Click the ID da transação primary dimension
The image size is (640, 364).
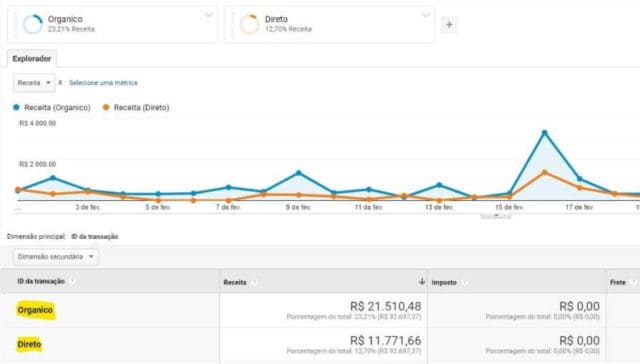click(95, 237)
